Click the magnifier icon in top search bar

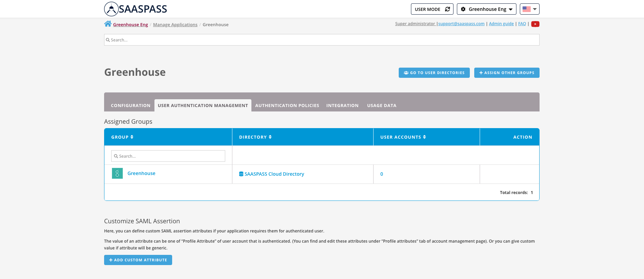pyautogui.click(x=108, y=40)
